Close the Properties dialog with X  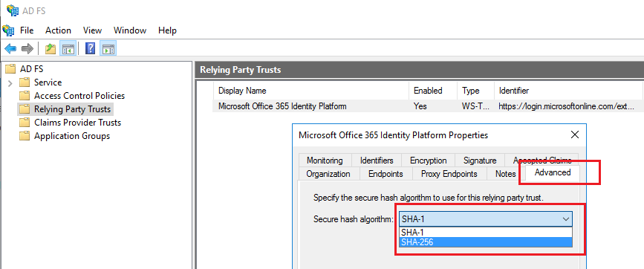(575, 134)
